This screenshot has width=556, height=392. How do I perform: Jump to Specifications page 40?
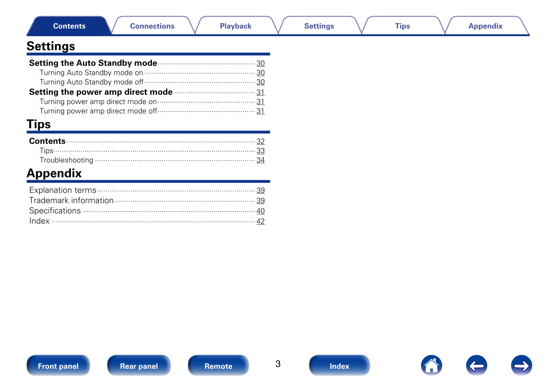pyautogui.click(x=260, y=211)
